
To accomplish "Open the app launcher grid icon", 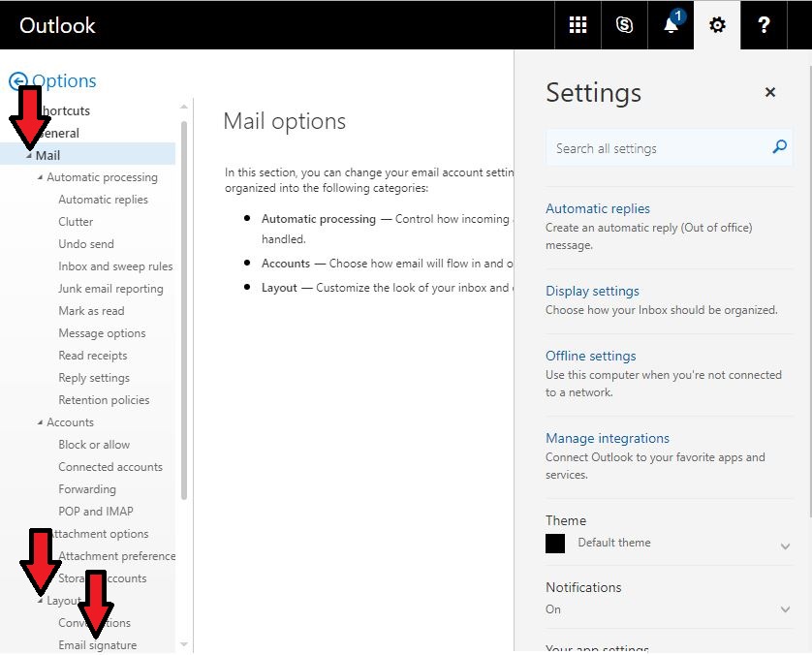I will point(578,25).
